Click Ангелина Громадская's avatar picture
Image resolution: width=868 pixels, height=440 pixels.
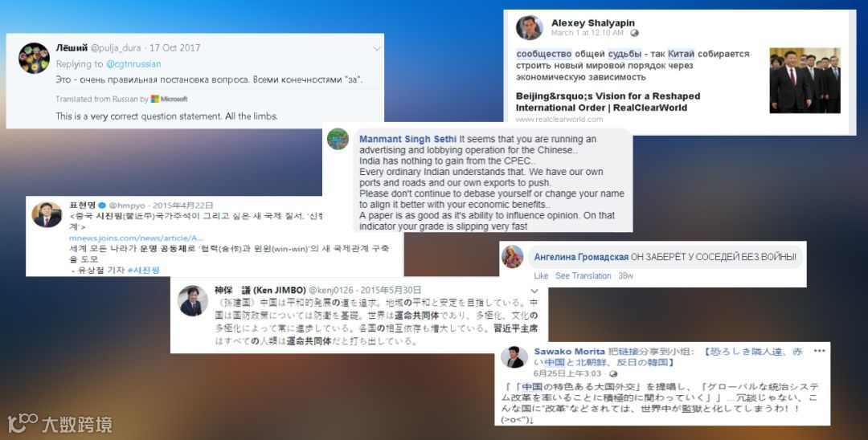point(513,256)
